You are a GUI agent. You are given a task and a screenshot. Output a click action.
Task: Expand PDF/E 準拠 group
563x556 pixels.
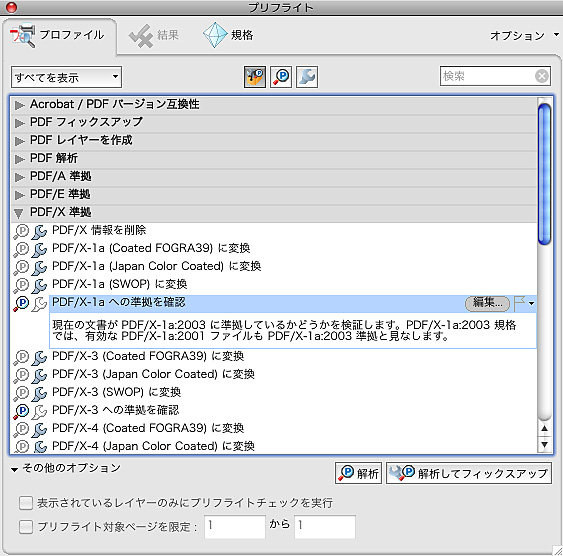19,195
